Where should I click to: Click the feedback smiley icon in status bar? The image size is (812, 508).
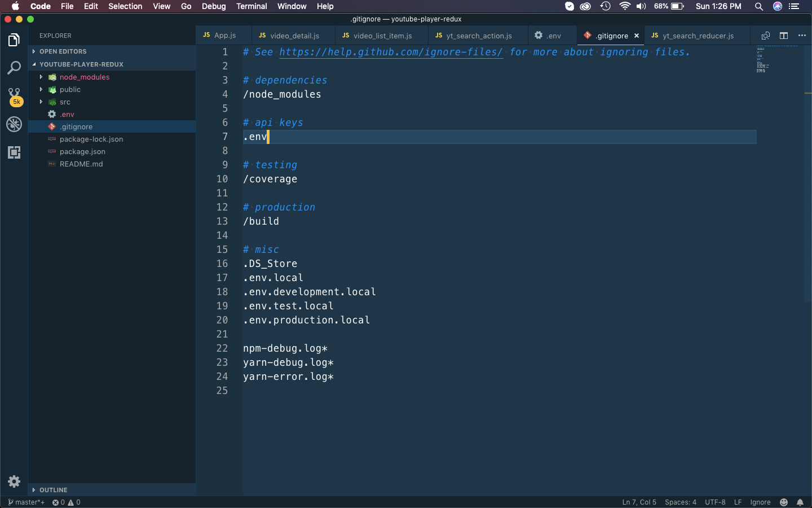click(x=784, y=502)
